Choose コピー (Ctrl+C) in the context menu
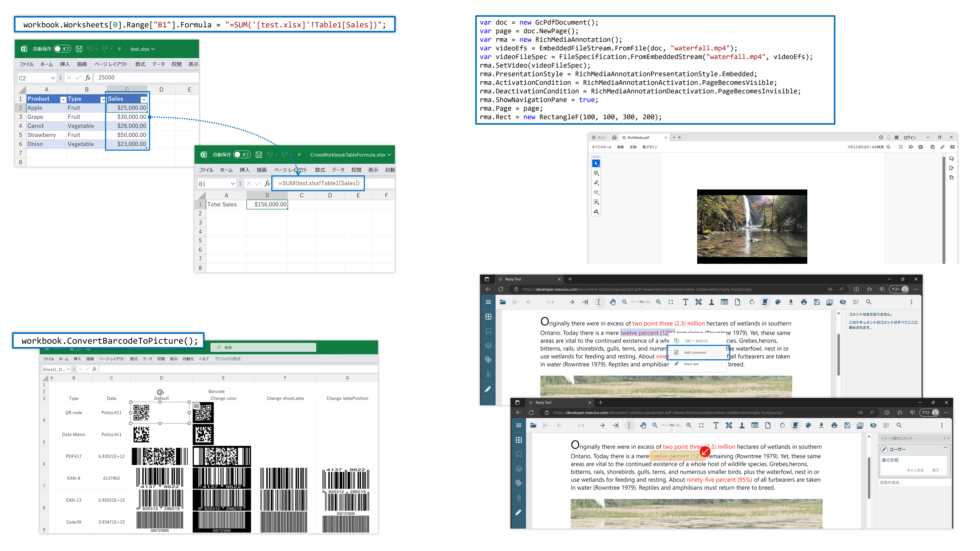 [x=698, y=341]
